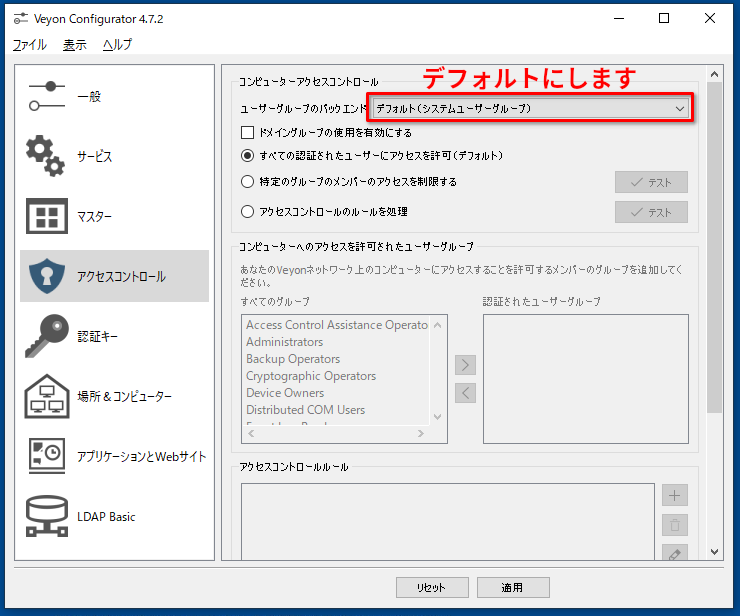Enable ドメイングループの使用を有効にする checkbox
The width and height of the screenshot is (740, 616).
(247, 132)
